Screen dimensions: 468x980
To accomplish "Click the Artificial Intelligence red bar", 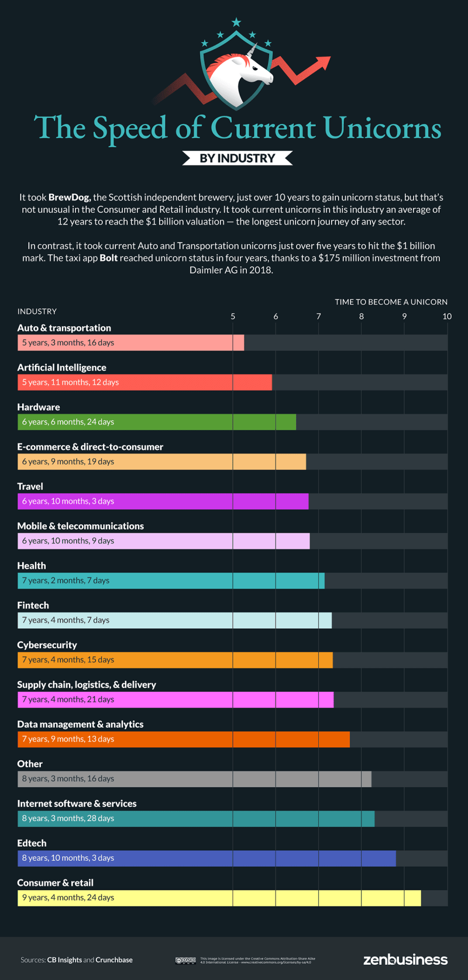I will [x=144, y=382].
